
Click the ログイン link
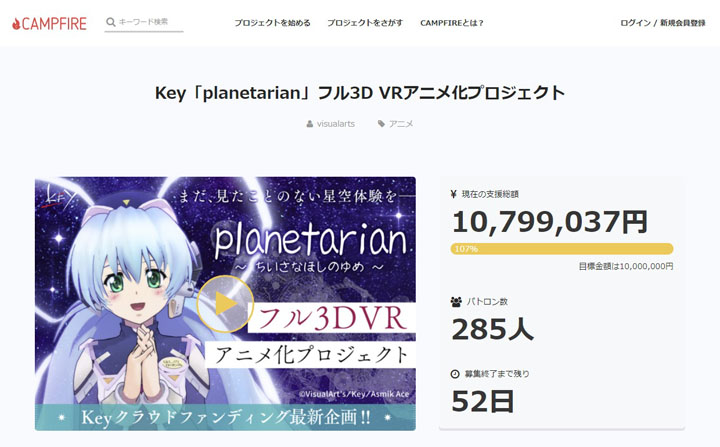(x=635, y=22)
